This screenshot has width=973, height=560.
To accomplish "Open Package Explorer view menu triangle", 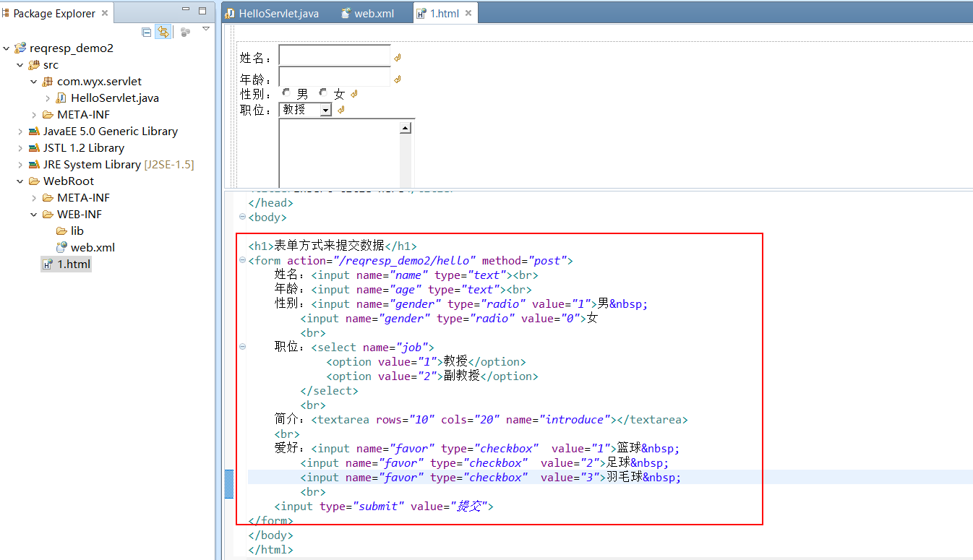I will pos(206,29).
